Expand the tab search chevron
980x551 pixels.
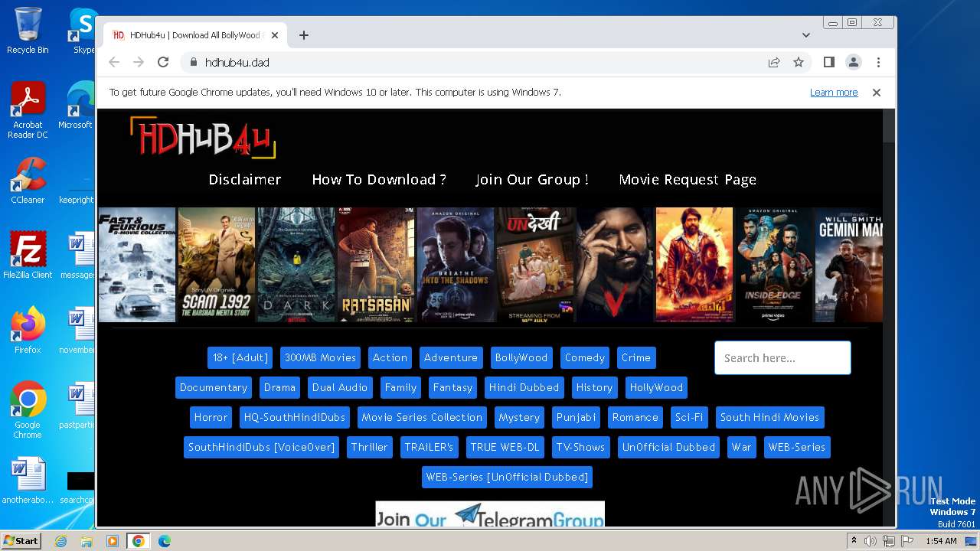point(806,35)
